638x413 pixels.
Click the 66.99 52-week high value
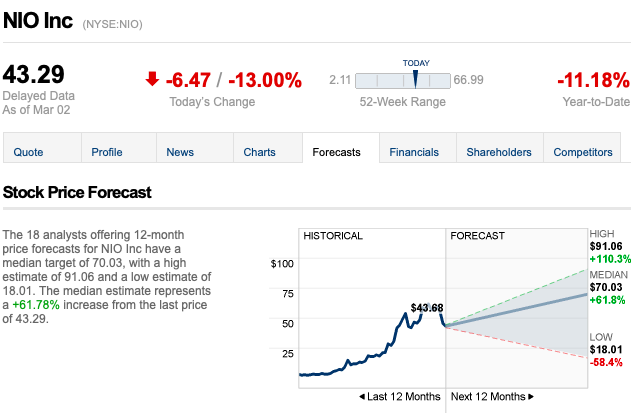click(x=468, y=80)
